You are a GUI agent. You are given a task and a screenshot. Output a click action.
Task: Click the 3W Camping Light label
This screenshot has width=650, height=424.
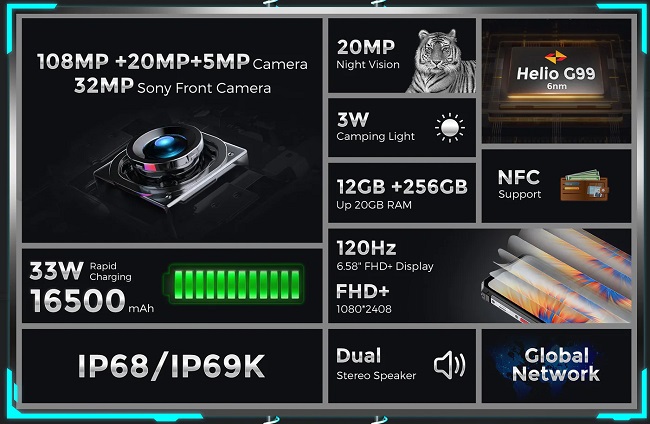coord(375,127)
